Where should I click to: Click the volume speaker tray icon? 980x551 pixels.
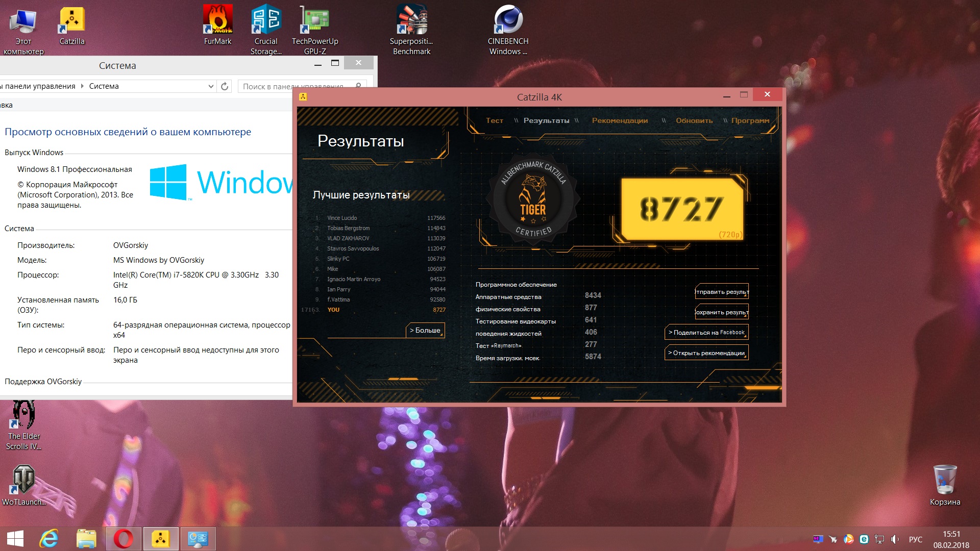point(895,539)
